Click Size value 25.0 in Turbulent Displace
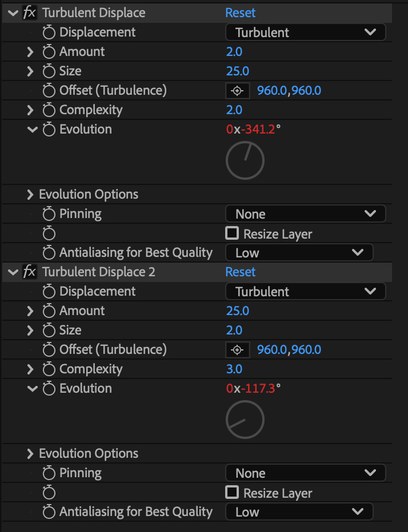 [x=238, y=71]
